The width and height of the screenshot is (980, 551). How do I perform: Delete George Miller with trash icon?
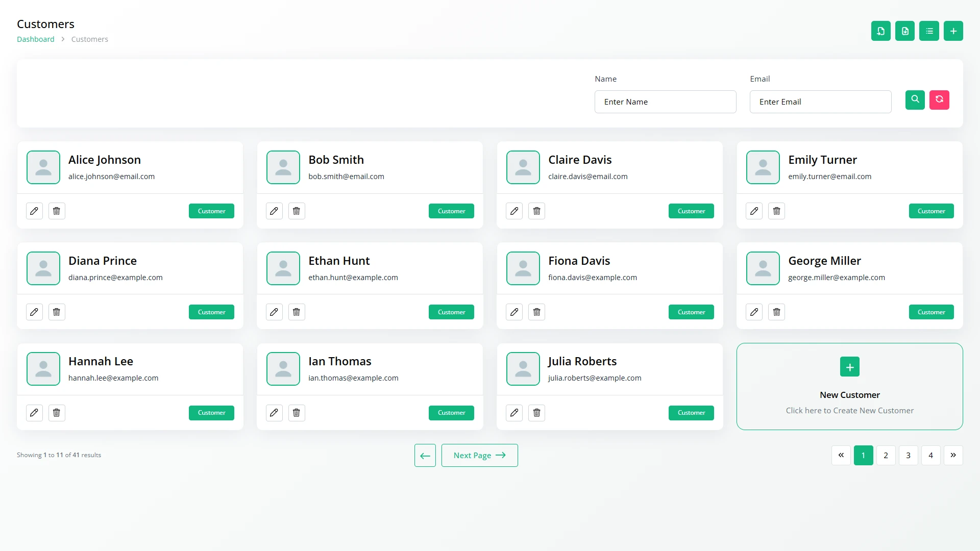[x=776, y=312]
